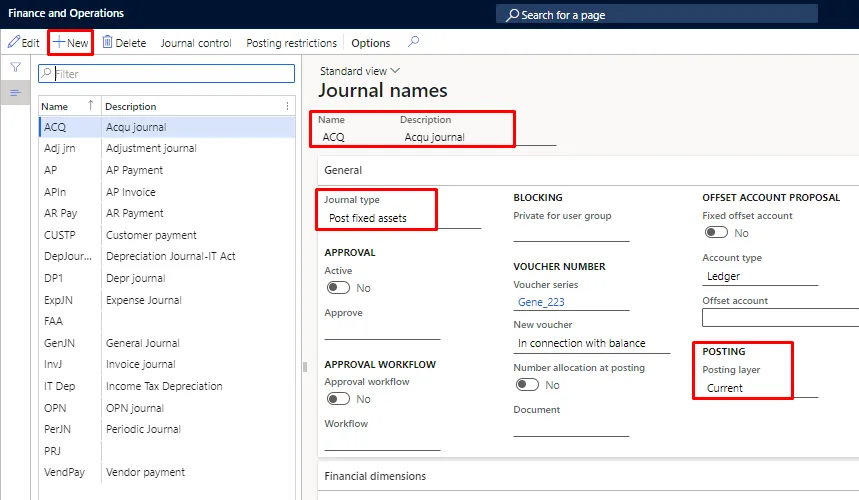Toggle the list view lines icon
859x500 pixels.
point(15,93)
